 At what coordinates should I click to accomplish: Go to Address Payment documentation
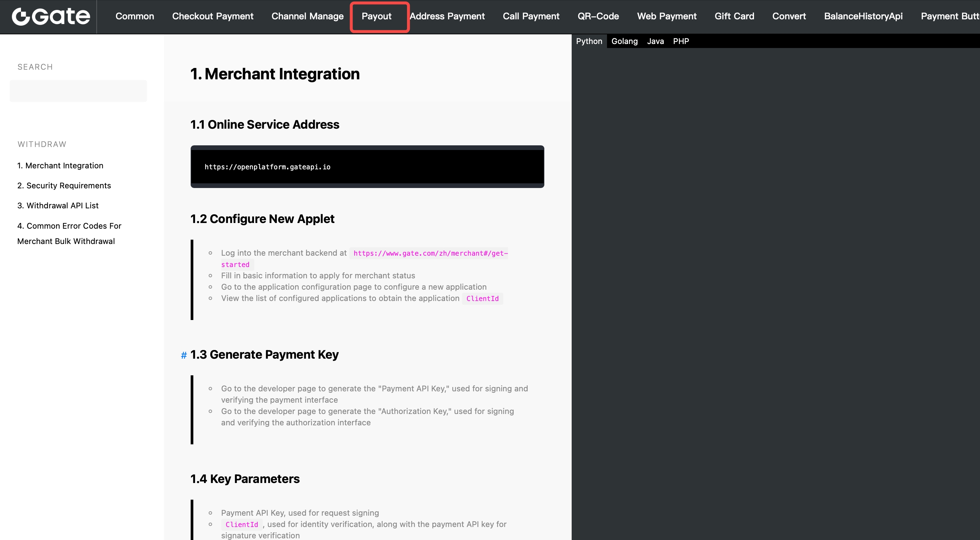(447, 16)
